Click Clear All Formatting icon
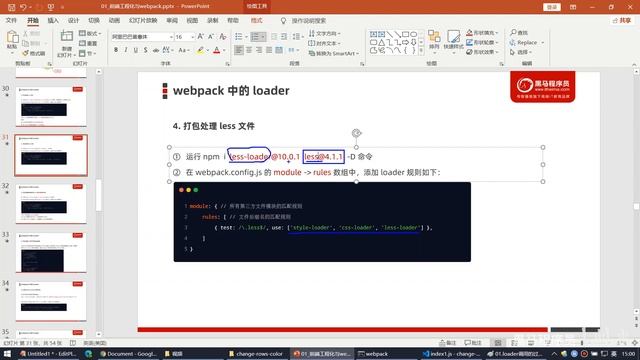The image size is (640, 360). tap(223, 36)
